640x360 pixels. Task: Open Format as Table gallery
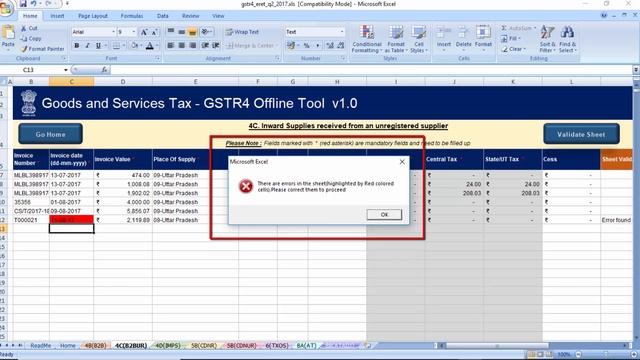click(x=396, y=39)
